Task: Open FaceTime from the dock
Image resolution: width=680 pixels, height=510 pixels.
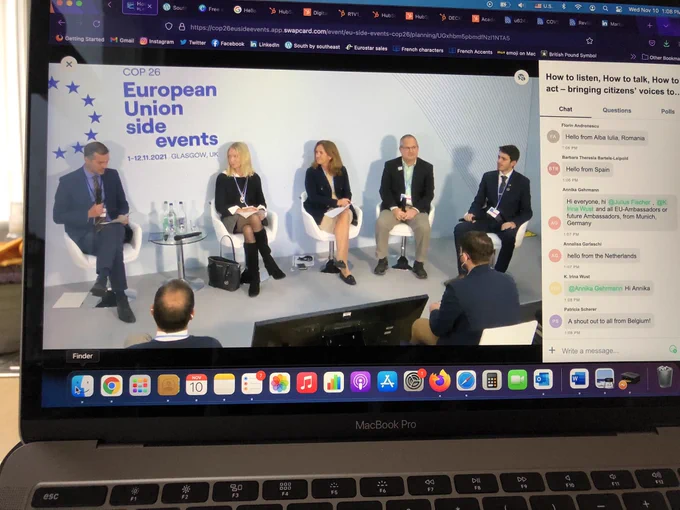Action: 517,380
